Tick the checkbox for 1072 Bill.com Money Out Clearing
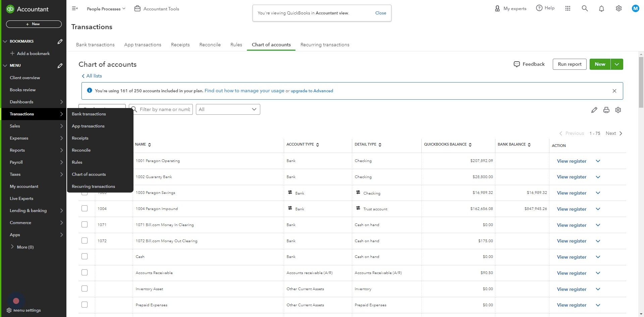644x317 pixels. click(x=85, y=241)
